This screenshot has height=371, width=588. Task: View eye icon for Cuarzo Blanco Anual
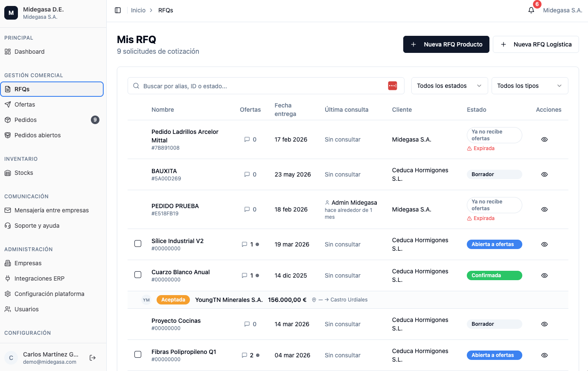tap(544, 275)
